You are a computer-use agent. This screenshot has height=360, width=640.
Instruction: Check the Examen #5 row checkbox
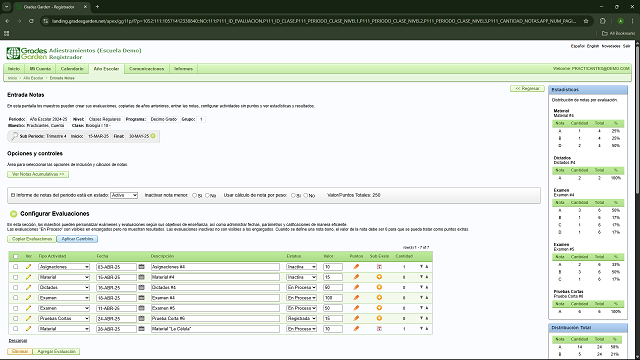[16, 308]
